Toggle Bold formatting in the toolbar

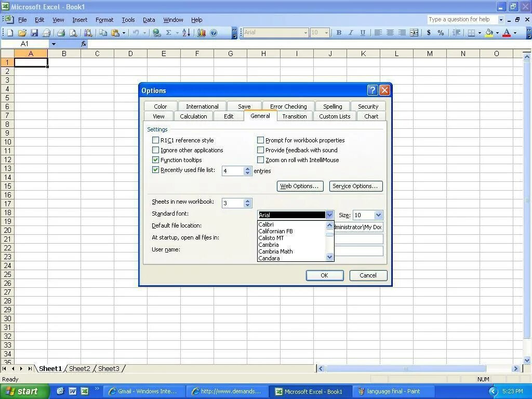coord(339,33)
